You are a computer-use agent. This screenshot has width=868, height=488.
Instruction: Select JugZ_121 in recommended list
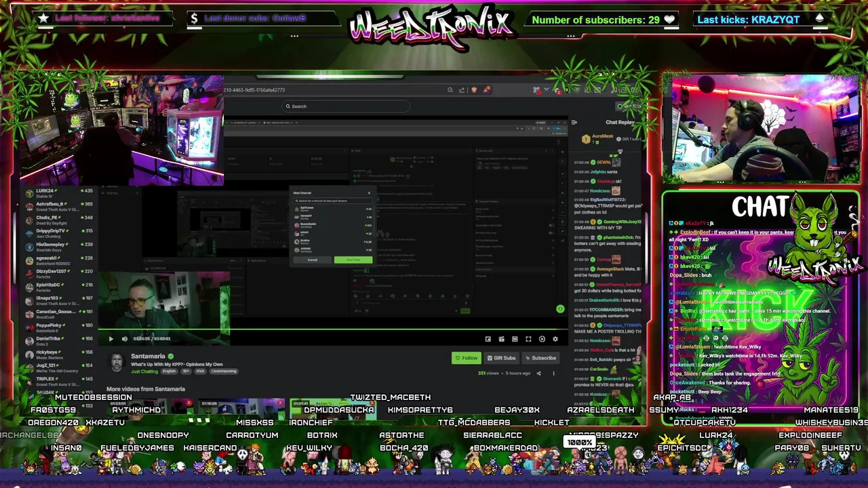pos(60,368)
